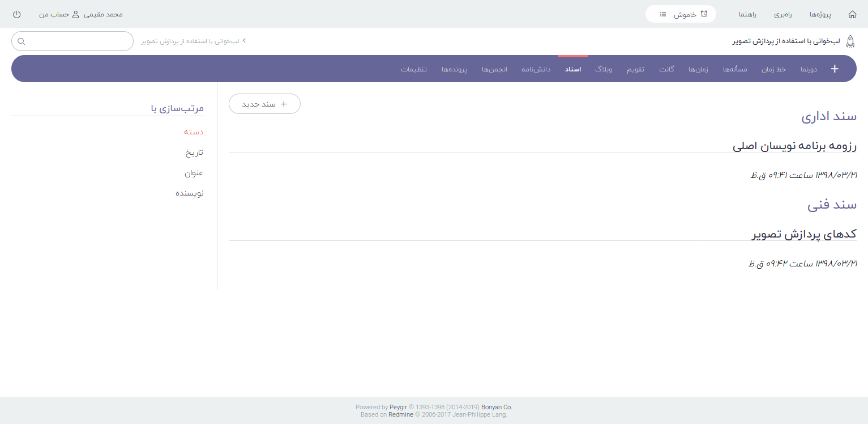Switch to the تنظیمات tab
Image resolution: width=868 pixels, height=424 pixels.
pyautogui.click(x=414, y=69)
